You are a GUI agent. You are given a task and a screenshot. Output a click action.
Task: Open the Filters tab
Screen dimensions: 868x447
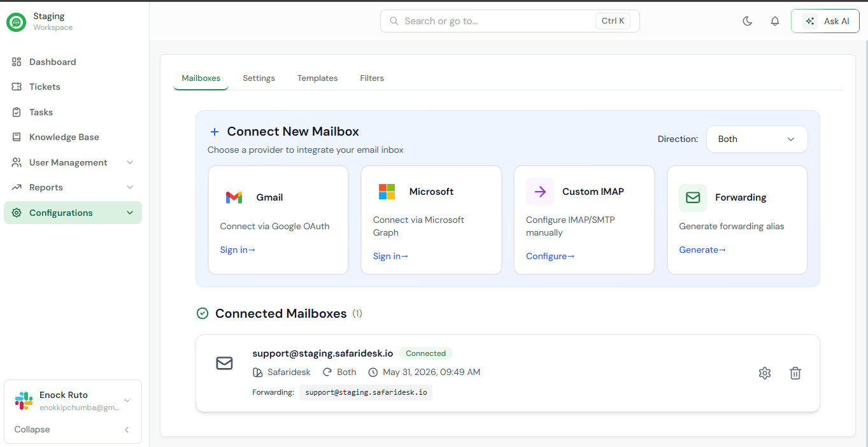click(x=372, y=78)
